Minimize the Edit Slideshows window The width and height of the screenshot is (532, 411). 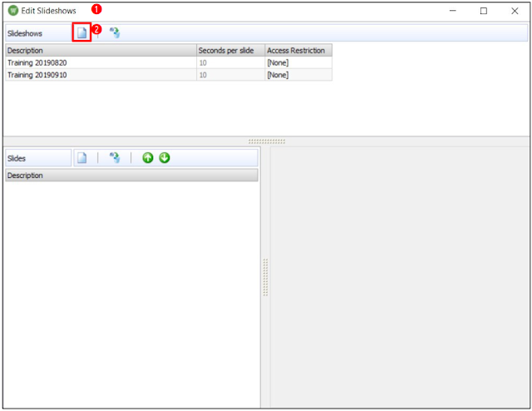(452, 11)
